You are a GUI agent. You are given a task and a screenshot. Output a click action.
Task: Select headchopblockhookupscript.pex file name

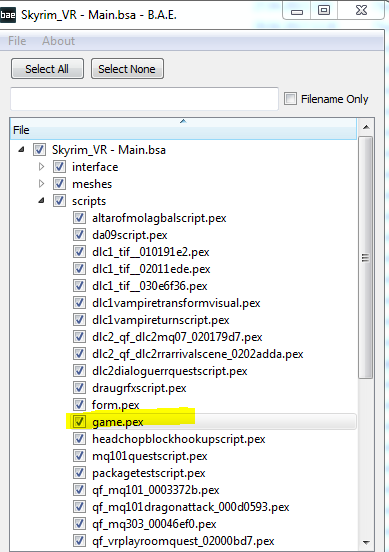coord(178,439)
